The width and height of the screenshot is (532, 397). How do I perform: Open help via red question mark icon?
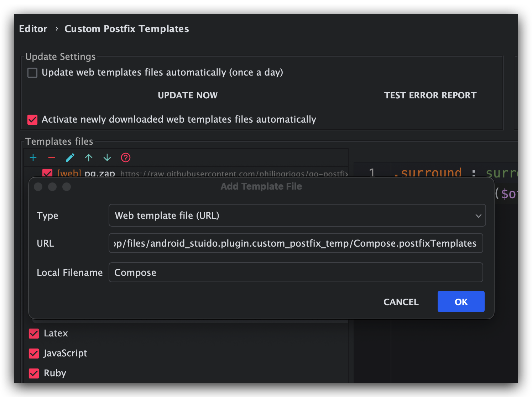click(126, 158)
